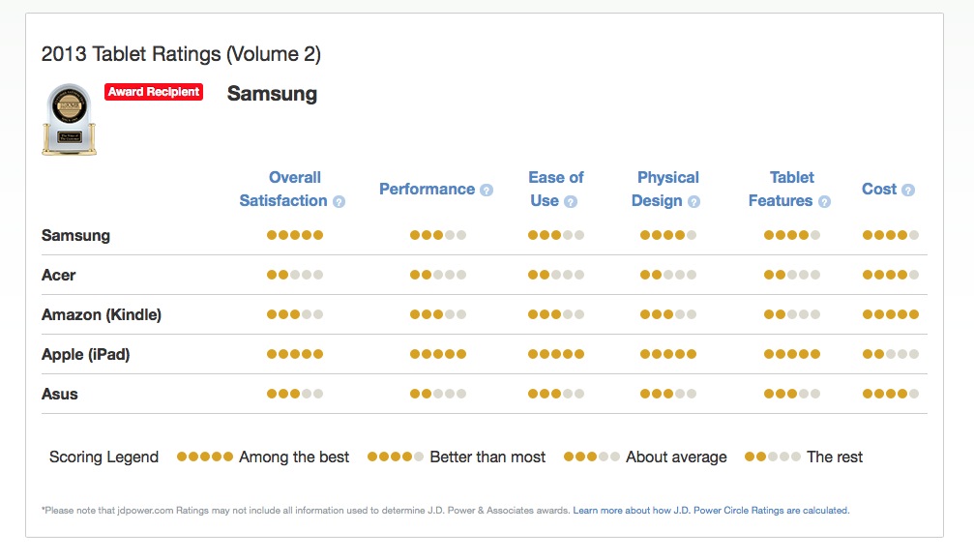Image resolution: width=974 pixels, height=560 pixels.
Task: Click the question mark icon beside Cost
Action: click(x=908, y=191)
